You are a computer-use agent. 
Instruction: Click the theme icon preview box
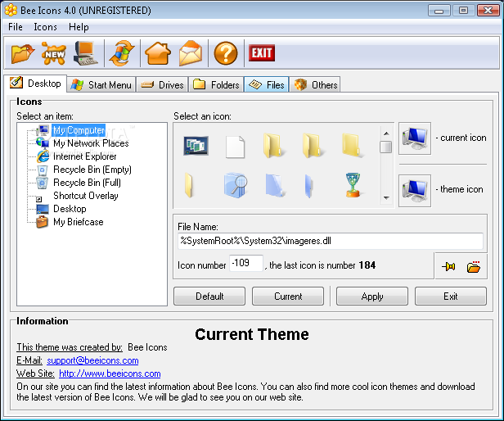[415, 191]
